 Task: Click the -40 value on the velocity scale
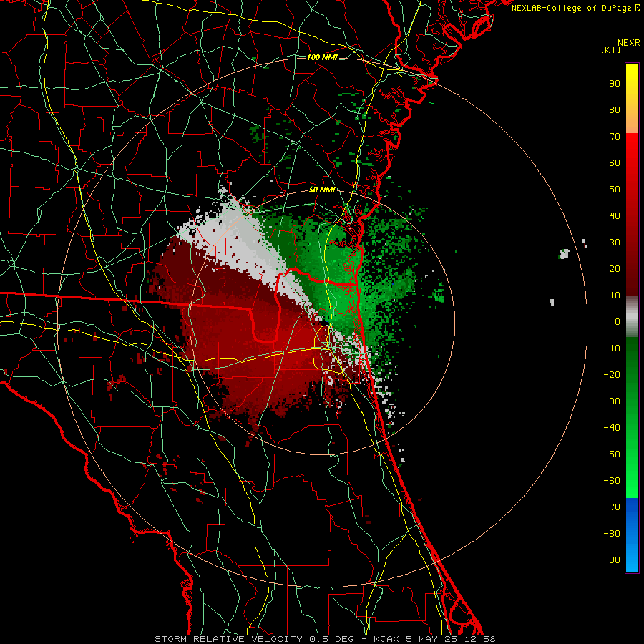click(612, 428)
